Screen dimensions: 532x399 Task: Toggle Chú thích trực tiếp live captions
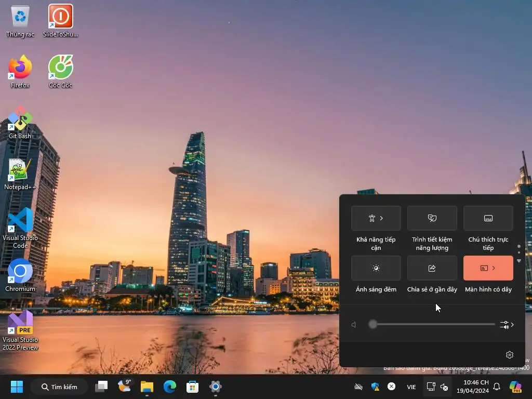[x=488, y=218]
